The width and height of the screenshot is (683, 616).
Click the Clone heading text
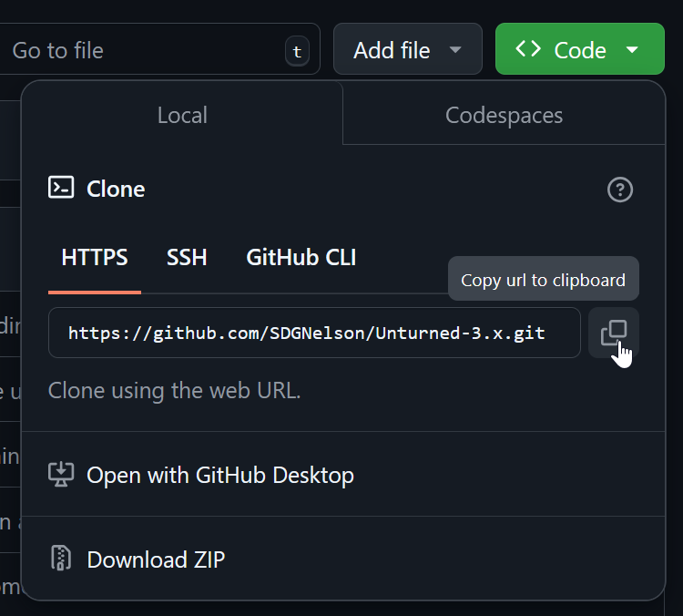pyautogui.click(x=116, y=190)
